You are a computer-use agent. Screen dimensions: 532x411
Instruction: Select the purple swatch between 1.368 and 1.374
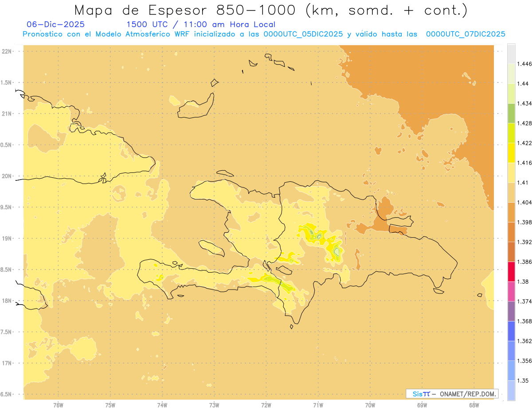click(511, 311)
